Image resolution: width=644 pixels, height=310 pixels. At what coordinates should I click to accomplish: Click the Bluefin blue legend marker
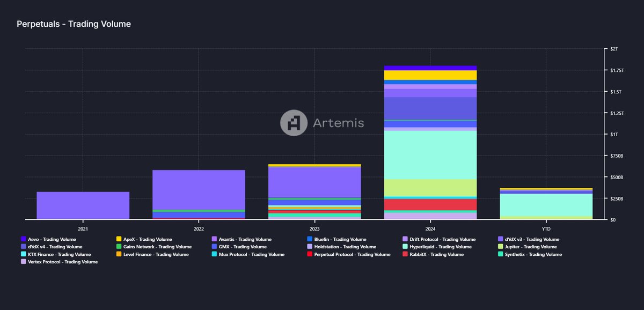(x=310, y=239)
